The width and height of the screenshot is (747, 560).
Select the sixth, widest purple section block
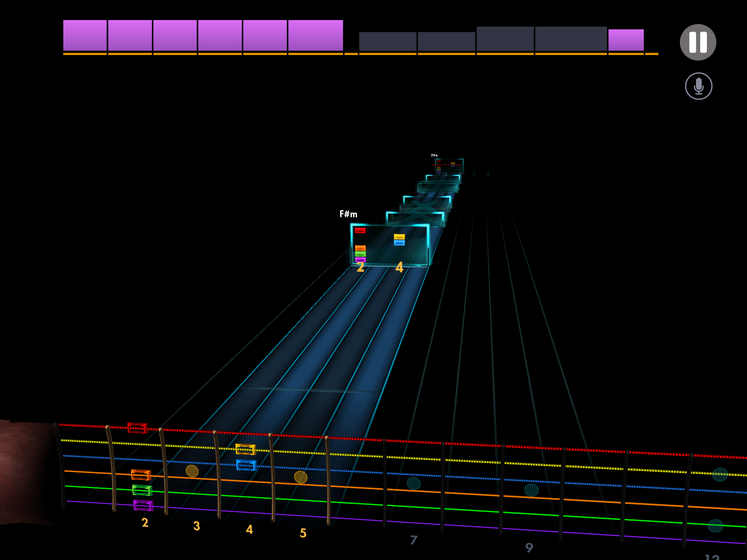pyautogui.click(x=315, y=35)
